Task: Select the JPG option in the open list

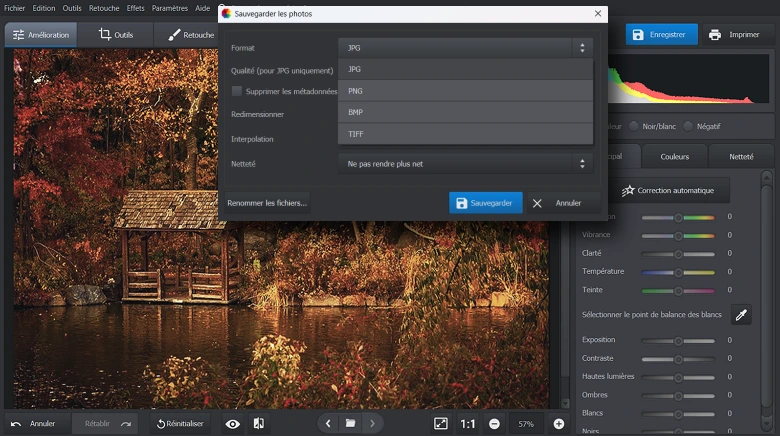Action: [465, 69]
